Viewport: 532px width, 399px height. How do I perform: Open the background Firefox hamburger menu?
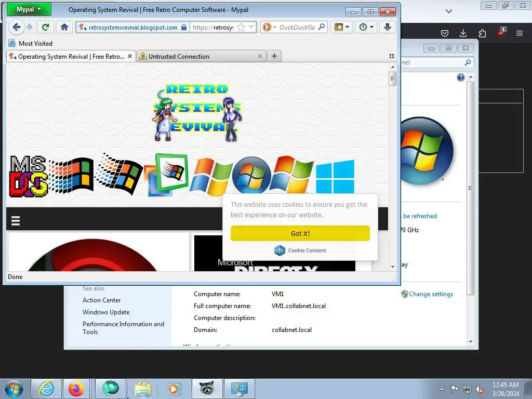pos(520,33)
